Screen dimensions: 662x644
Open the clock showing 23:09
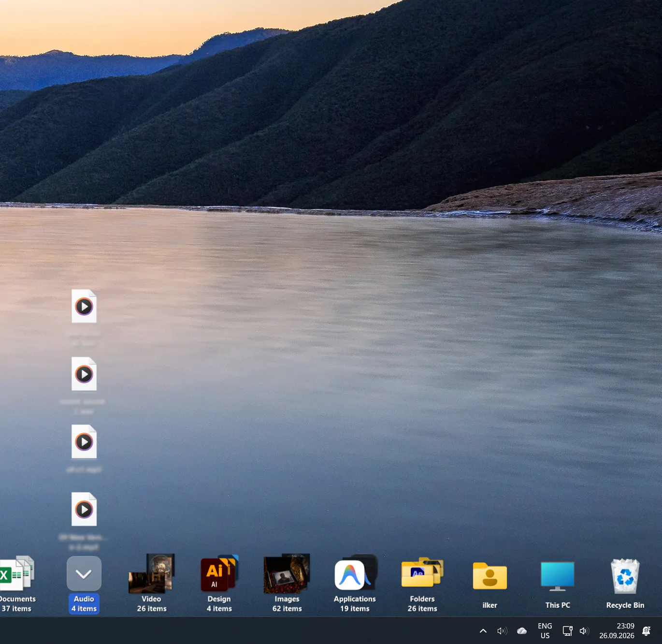coord(617,630)
